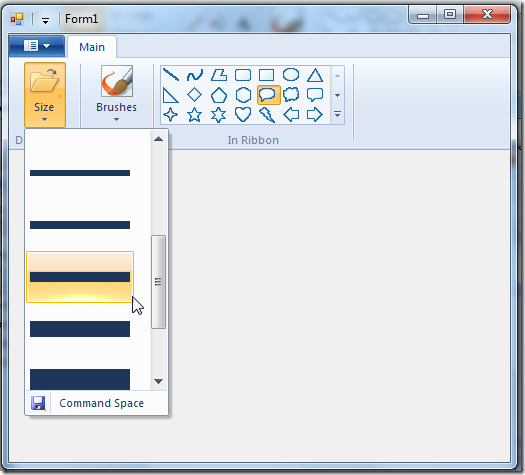
Task: Choose the heart shape in gallery
Action: [x=243, y=115]
